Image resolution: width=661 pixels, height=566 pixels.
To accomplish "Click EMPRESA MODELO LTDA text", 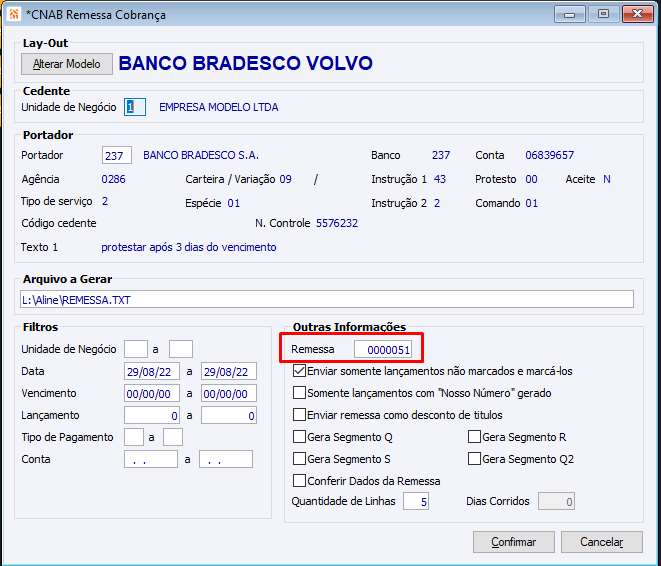I will tap(218, 107).
